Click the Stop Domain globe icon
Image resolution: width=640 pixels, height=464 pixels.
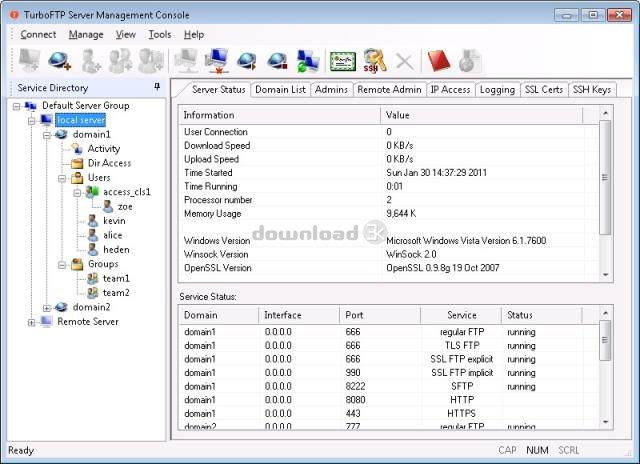tap(278, 60)
